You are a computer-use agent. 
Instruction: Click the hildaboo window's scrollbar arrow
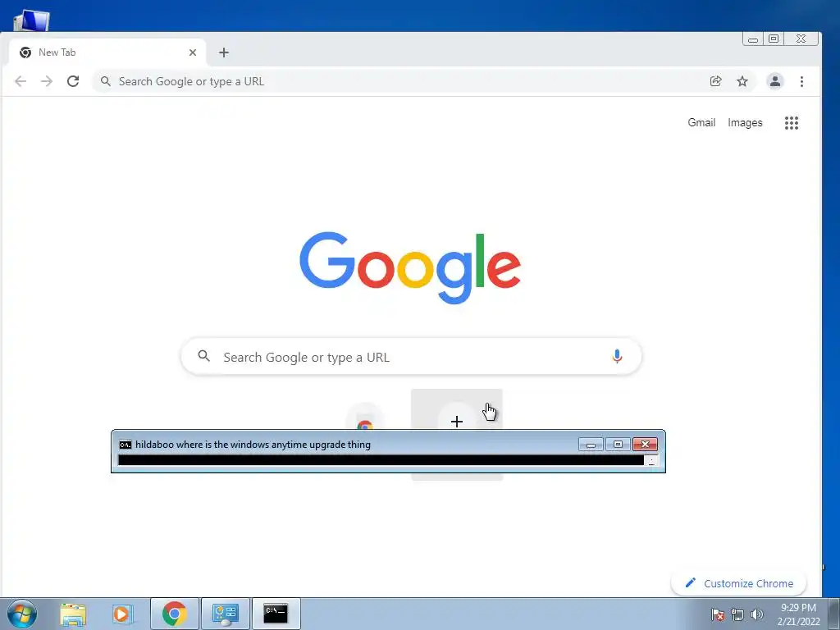(x=651, y=461)
